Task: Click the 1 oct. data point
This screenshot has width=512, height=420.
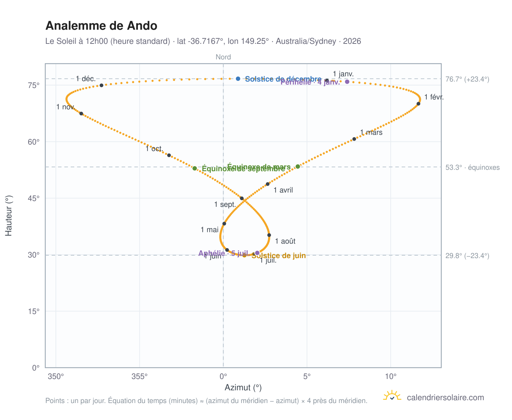Action: pos(169,155)
